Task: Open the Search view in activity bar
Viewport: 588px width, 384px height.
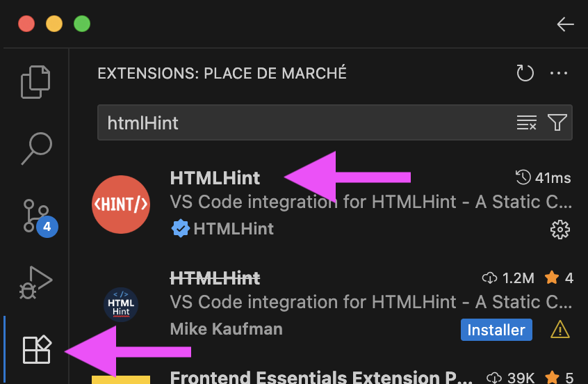Action: (x=36, y=148)
